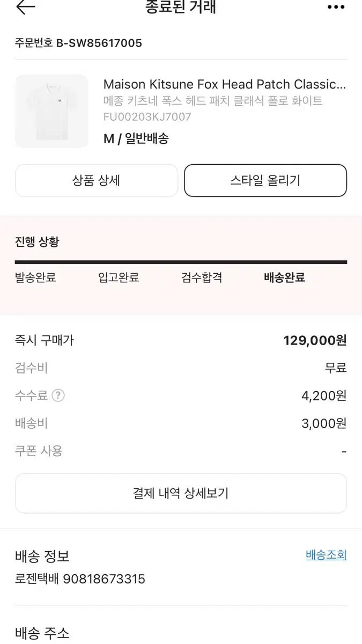Viewport: 362px width, 644px height.
Task: Select the 배송완료 progress step
Action: coord(285,277)
